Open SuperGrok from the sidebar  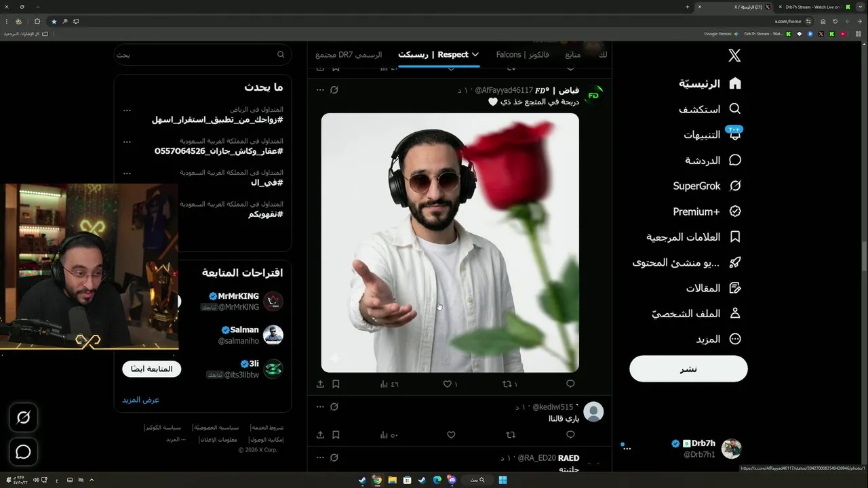(707, 186)
